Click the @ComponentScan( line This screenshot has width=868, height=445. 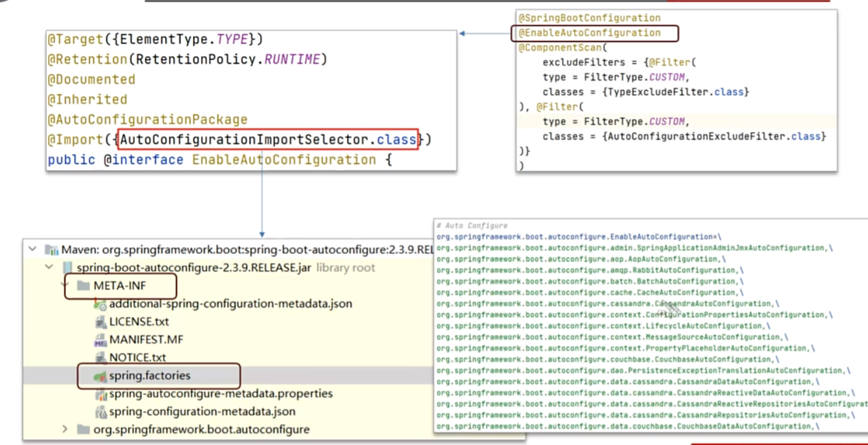pyautogui.click(x=562, y=48)
